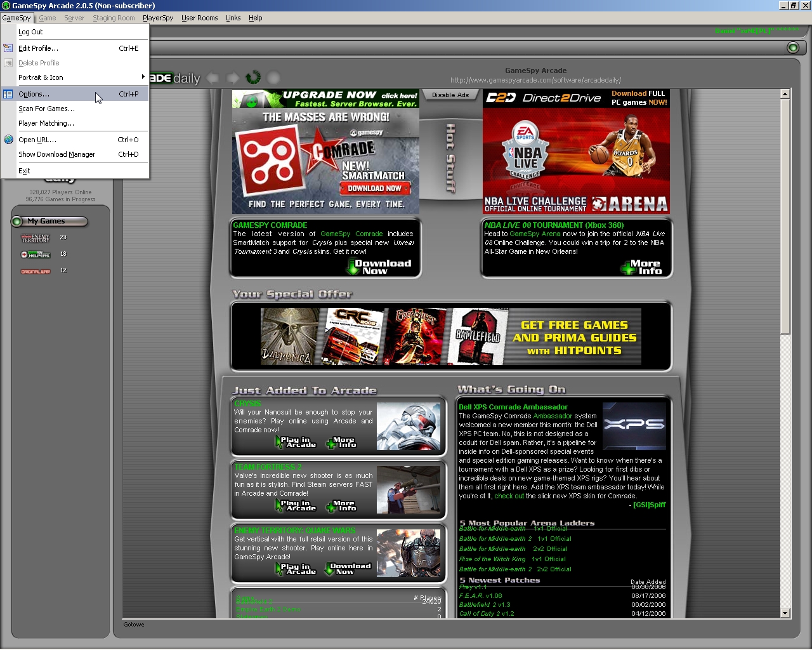Click the Crysis screenshot thumbnail
812x650 pixels.
pos(409,426)
